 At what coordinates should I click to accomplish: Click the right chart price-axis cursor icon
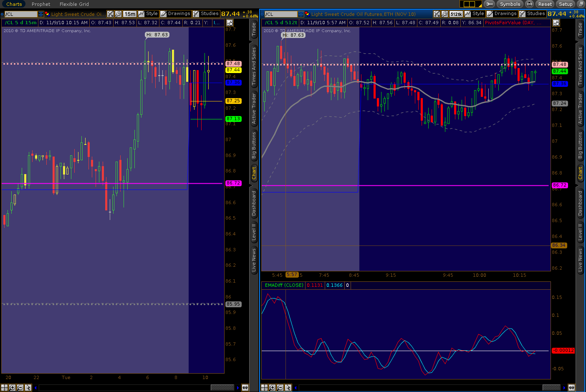coord(556,23)
